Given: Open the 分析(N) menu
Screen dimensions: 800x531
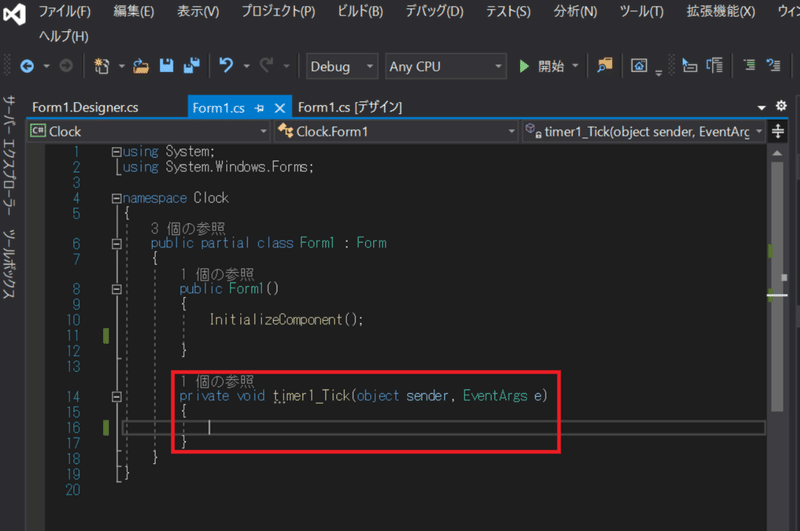Looking at the screenshot, I should (576, 11).
